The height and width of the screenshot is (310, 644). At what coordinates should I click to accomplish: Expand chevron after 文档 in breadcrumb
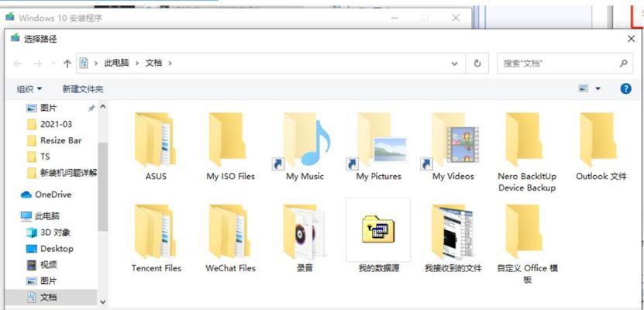coord(170,64)
